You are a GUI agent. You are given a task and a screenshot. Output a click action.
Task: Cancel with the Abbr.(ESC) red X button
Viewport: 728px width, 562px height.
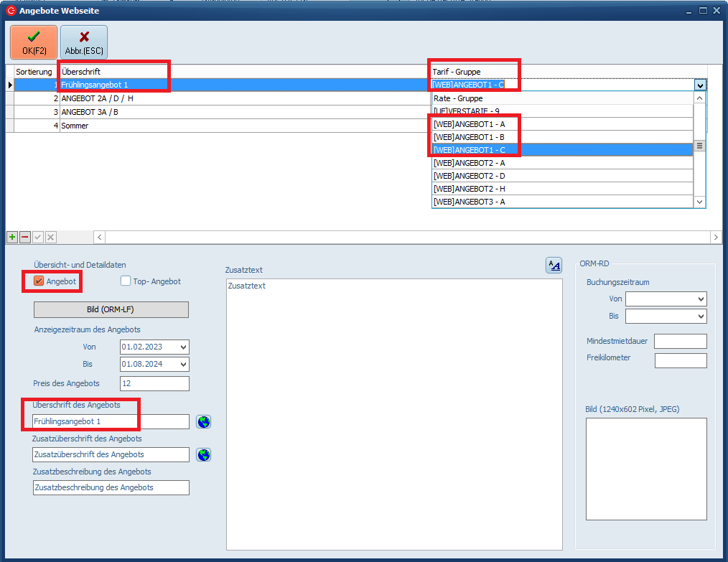tap(84, 42)
